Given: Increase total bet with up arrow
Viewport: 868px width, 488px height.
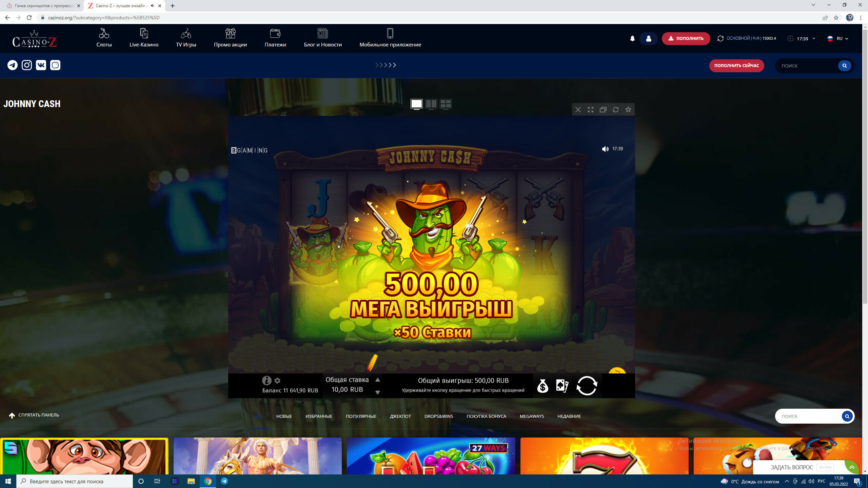Looking at the screenshot, I should 377,380.
